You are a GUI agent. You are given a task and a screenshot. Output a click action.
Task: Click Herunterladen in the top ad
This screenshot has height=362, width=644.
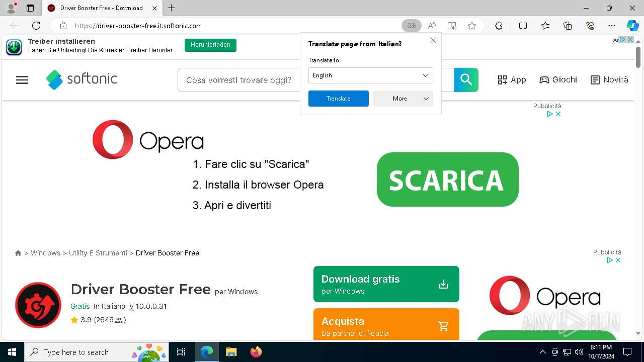210,45
